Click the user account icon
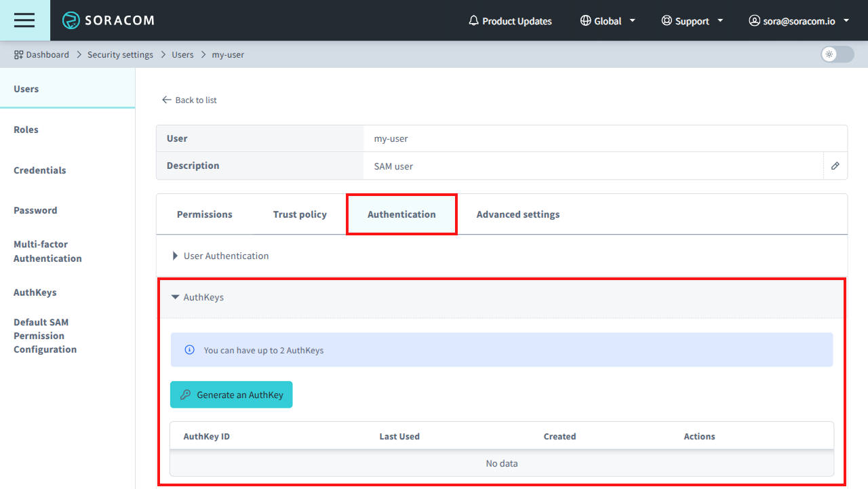Image resolution: width=868 pixels, height=489 pixels. [754, 20]
